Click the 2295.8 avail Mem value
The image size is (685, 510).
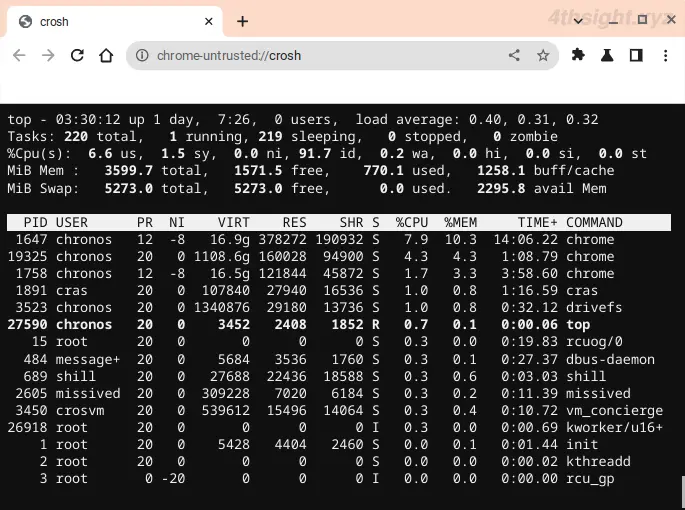coord(501,188)
